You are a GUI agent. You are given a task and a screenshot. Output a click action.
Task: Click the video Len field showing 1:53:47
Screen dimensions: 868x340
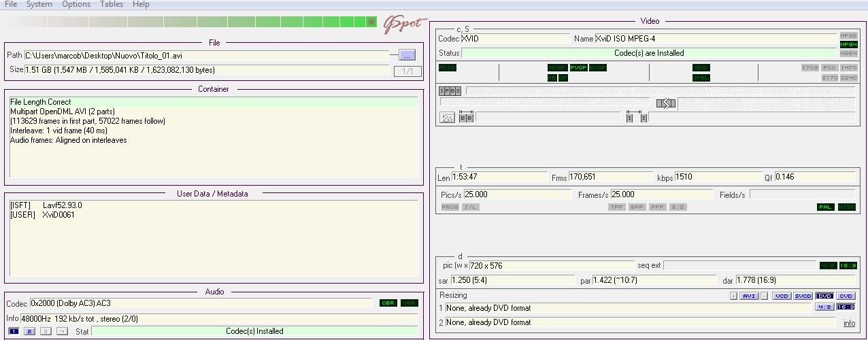[499, 177]
